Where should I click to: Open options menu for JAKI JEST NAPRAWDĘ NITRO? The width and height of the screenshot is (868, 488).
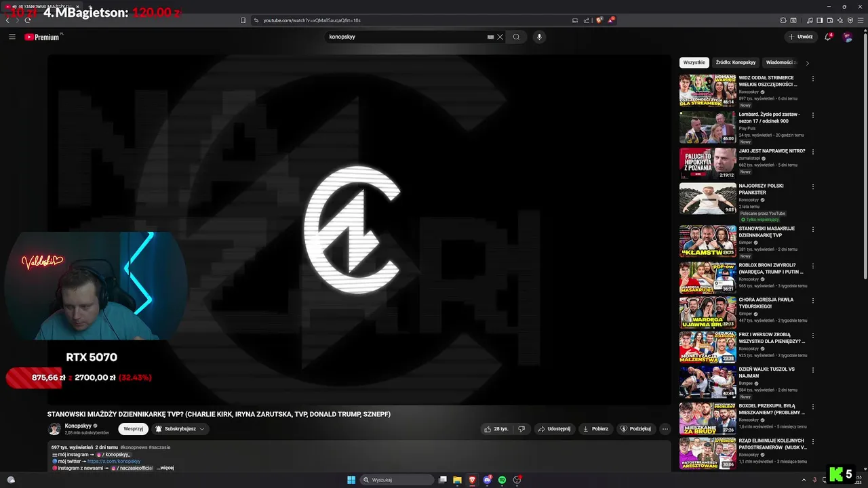813,152
